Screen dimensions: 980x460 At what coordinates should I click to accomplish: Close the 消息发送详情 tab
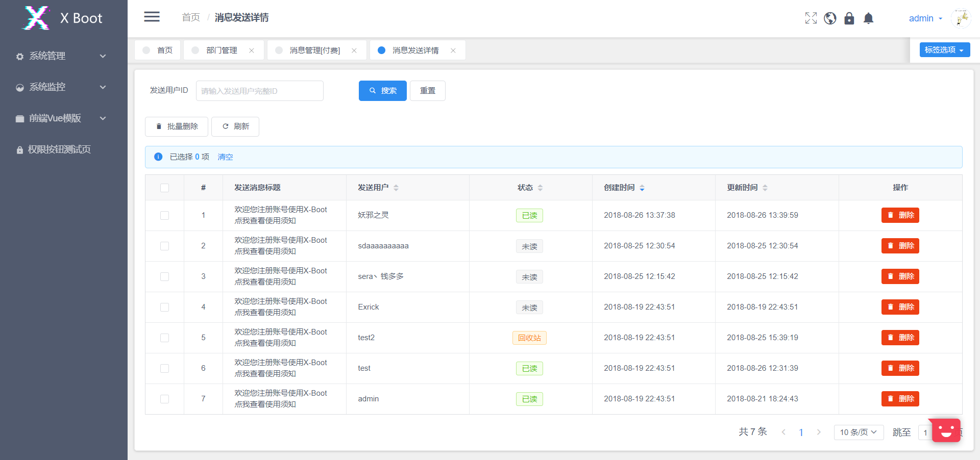[x=453, y=50]
